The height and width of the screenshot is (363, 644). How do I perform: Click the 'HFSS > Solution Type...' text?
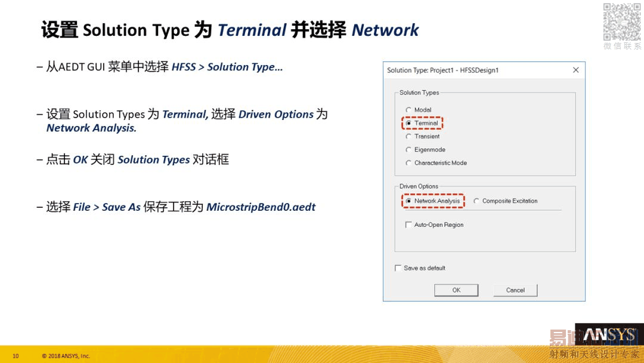click(x=227, y=67)
